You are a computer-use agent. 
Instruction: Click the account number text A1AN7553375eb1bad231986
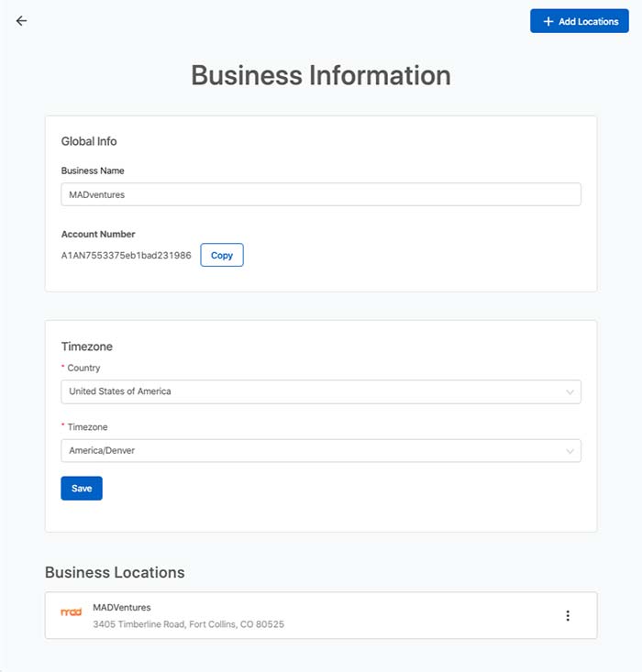click(x=126, y=256)
